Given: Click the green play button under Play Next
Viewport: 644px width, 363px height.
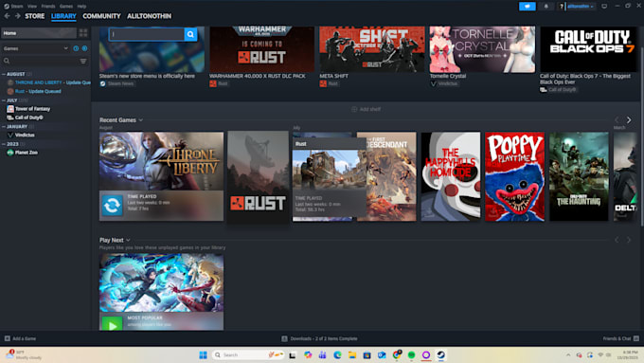Looking at the screenshot, I should tap(112, 323).
